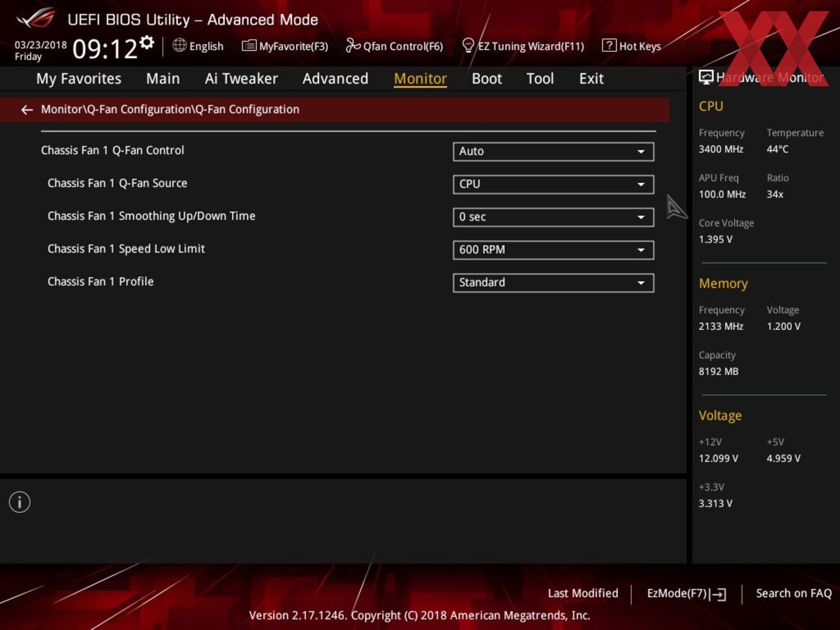
Task: Select Chassis Fan 1 Speed Low Limit label
Action: [126, 249]
